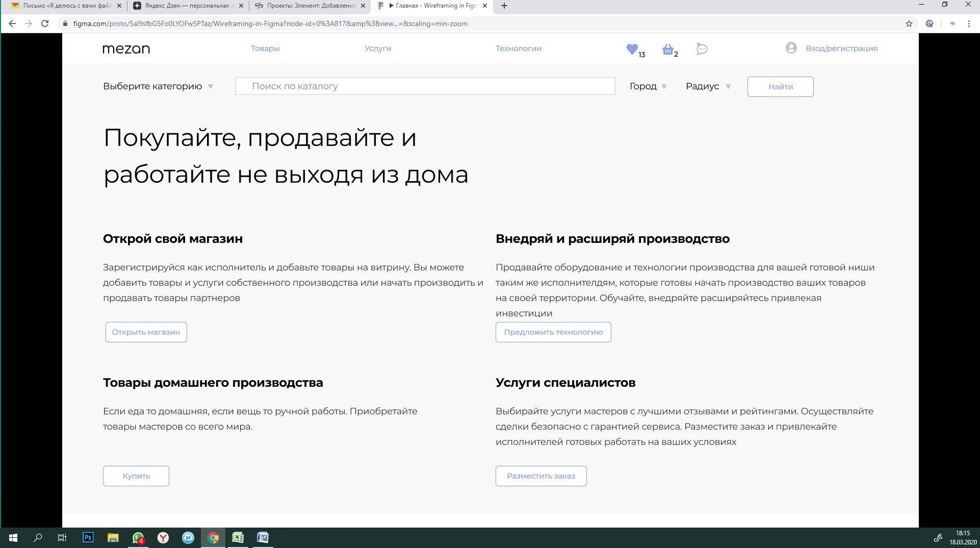Close the Проекты: Элемент tab
Viewport: 980px width, 548px height.
[363, 6]
